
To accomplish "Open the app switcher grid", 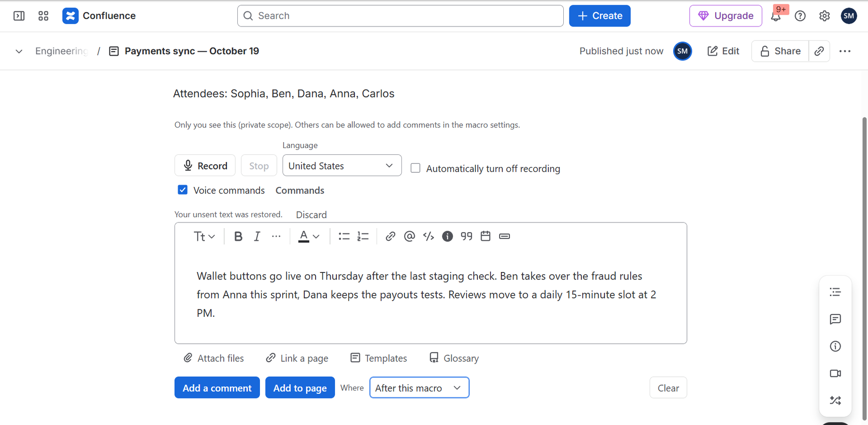I will point(43,16).
